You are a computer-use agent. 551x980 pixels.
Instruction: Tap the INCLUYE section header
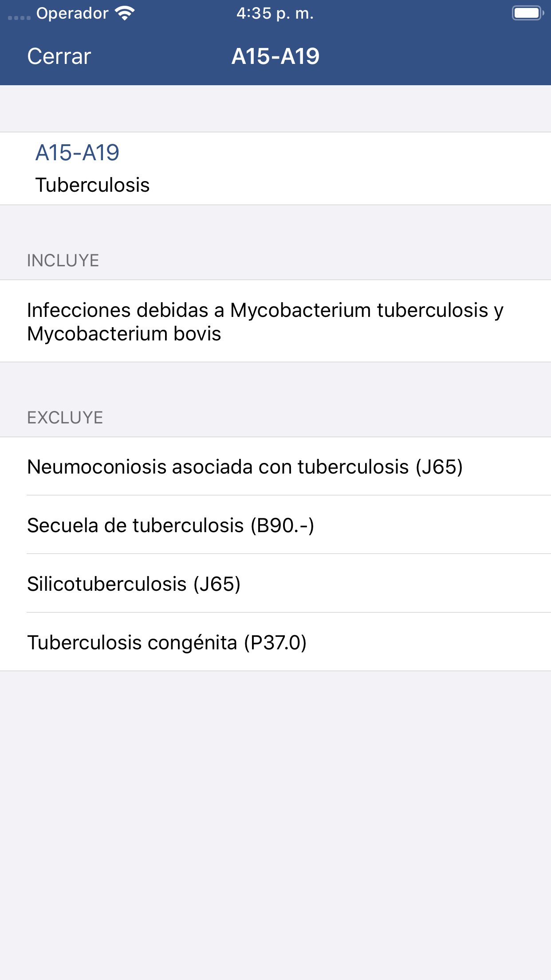point(63,261)
